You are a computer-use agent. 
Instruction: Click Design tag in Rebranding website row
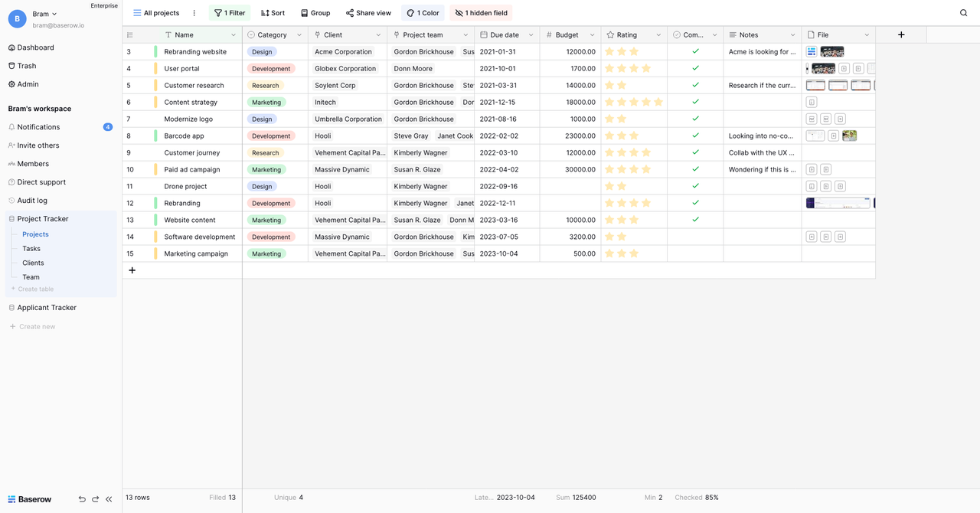pos(262,52)
